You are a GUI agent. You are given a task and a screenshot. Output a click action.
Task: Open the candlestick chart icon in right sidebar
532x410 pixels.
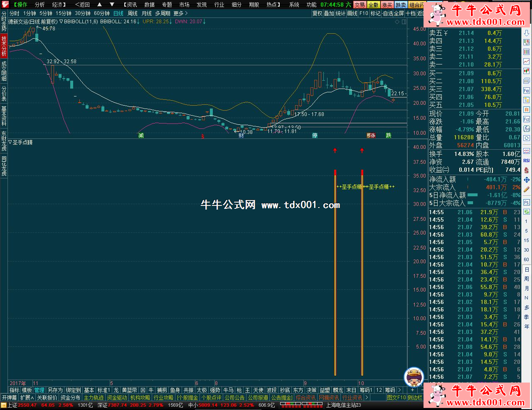(x=527, y=71)
